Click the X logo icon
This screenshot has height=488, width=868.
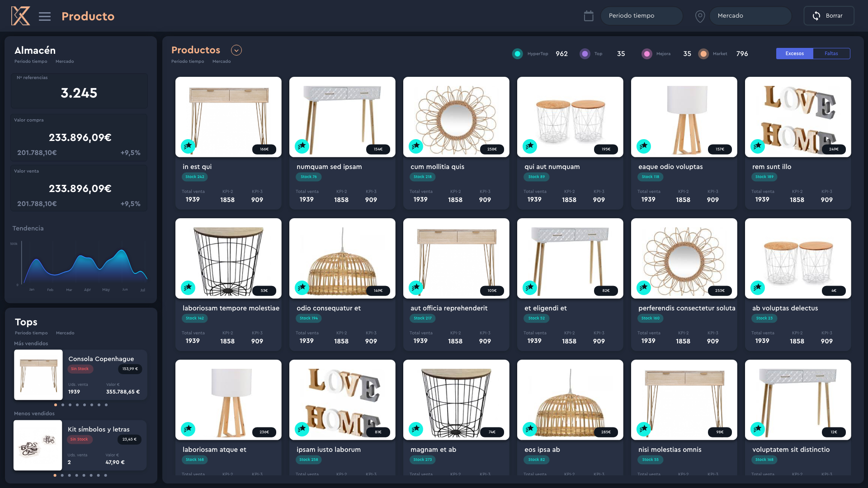[20, 16]
